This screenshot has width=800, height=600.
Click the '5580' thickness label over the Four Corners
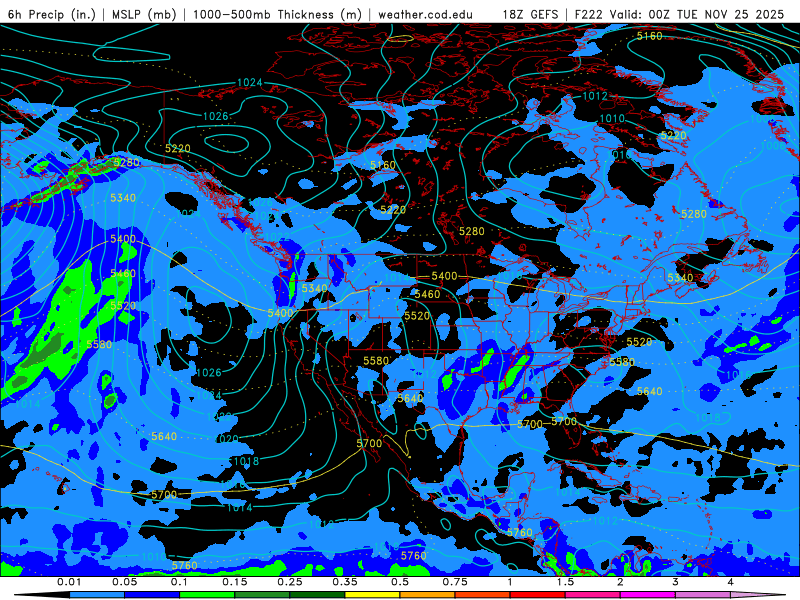click(x=376, y=361)
